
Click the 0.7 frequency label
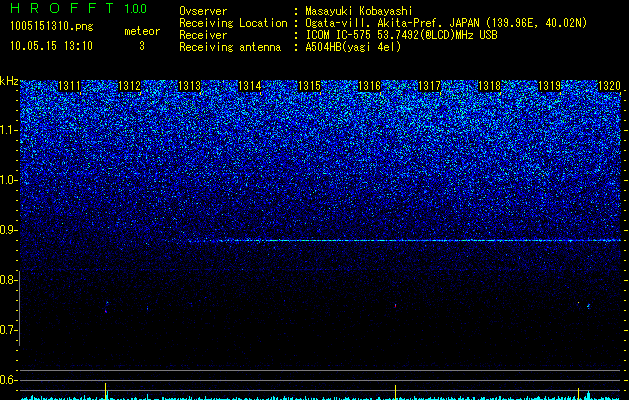pyautogui.click(x=9, y=330)
